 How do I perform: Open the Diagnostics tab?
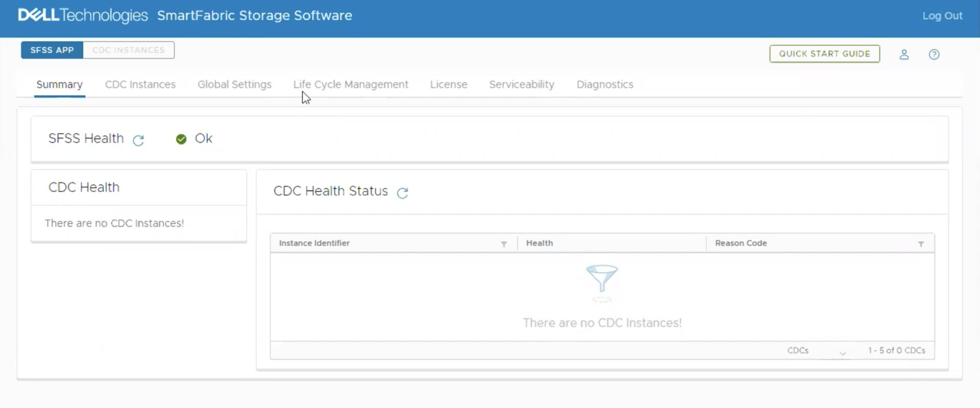(605, 85)
